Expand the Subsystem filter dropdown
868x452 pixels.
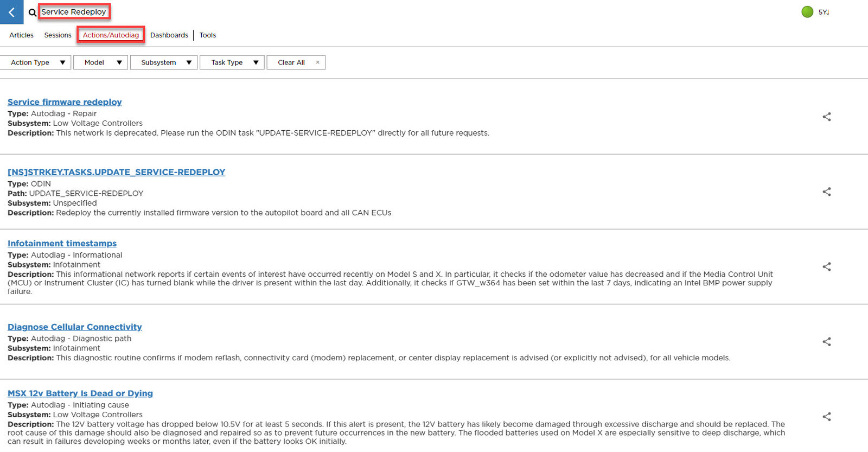(164, 62)
